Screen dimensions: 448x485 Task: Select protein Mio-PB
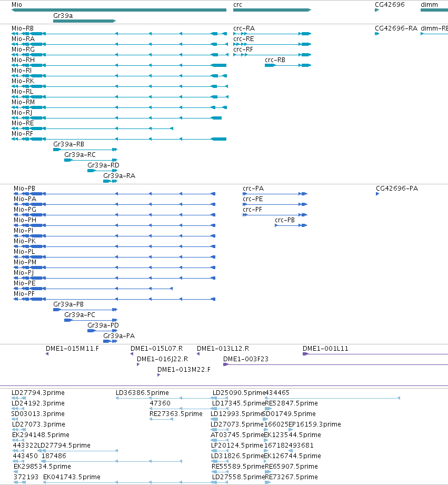coord(24,189)
